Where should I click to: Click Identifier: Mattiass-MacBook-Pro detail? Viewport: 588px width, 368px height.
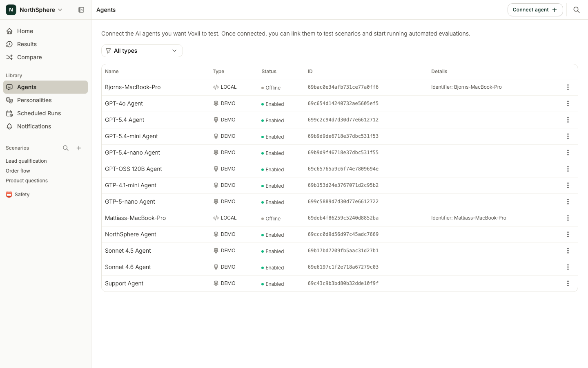pyautogui.click(x=469, y=218)
